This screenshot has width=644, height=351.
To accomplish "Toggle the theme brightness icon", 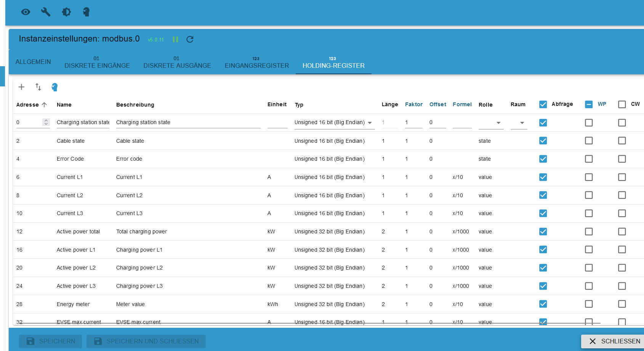I will pos(66,12).
